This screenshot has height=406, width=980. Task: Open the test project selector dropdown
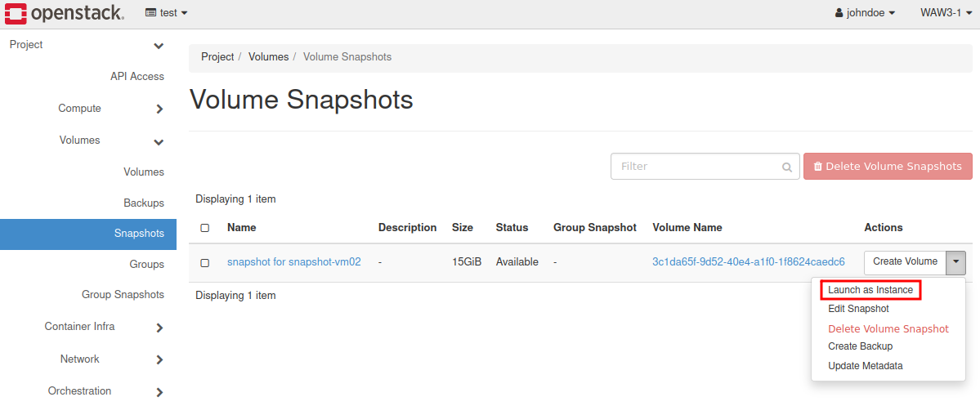point(167,13)
